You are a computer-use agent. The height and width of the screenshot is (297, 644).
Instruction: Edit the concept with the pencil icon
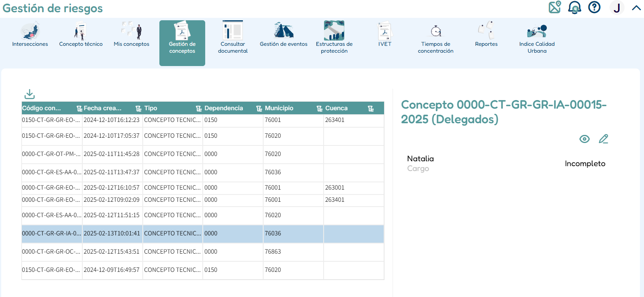(603, 139)
